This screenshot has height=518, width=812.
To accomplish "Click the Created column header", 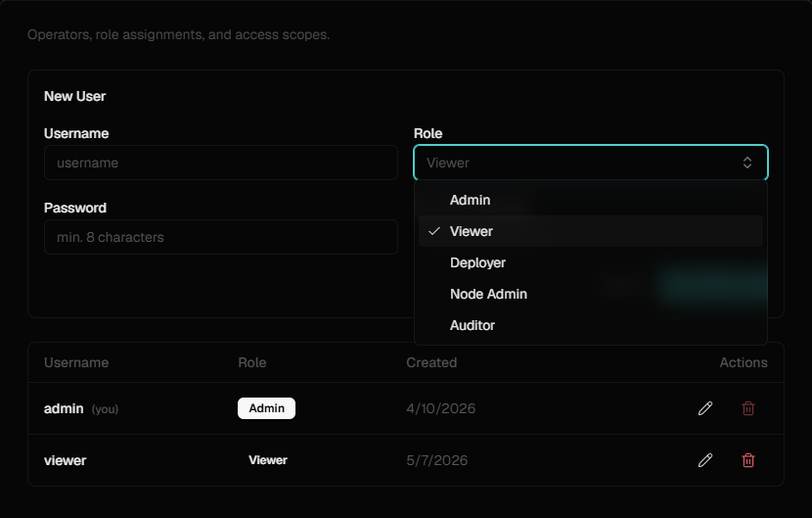I will [x=431, y=362].
